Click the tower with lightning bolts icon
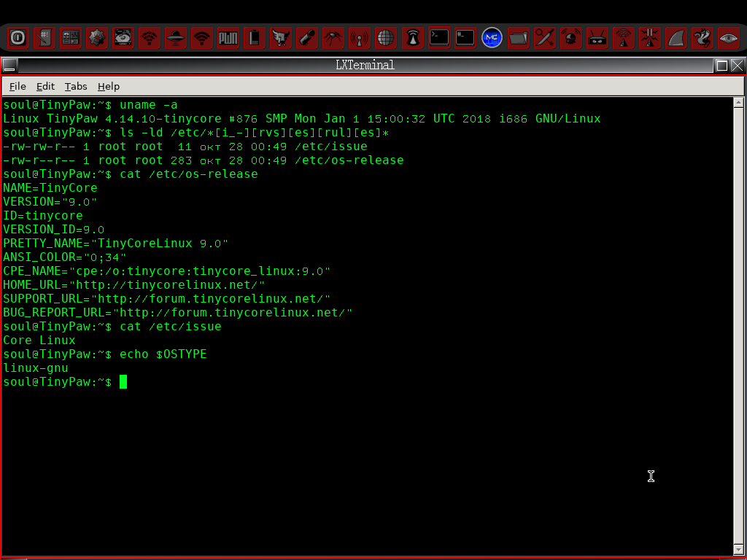 pos(649,38)
